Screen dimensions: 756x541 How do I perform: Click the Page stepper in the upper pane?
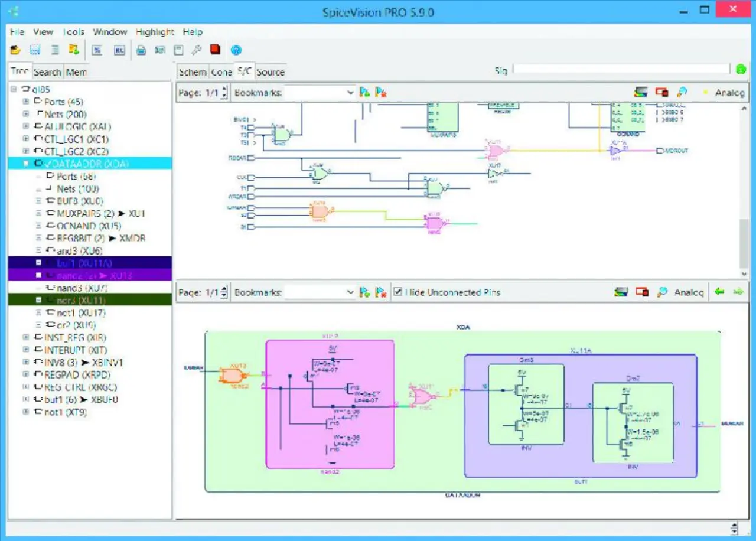point(224,93)
